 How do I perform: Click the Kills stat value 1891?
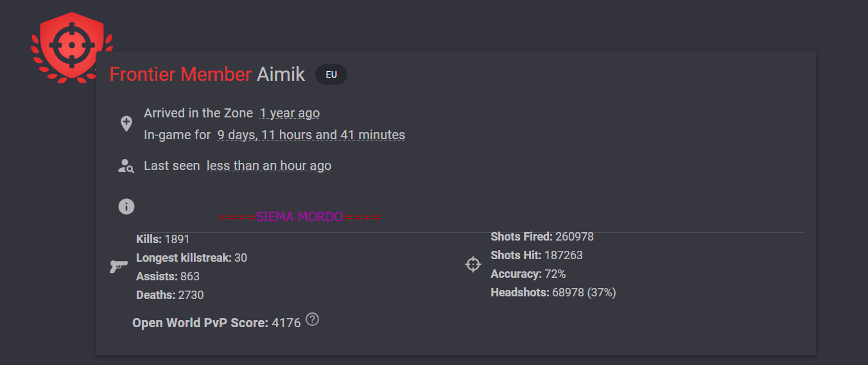tap(177, 239)
